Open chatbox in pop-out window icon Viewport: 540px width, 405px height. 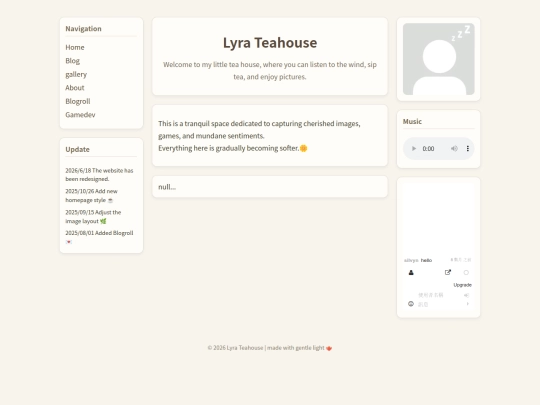(448, 272)
